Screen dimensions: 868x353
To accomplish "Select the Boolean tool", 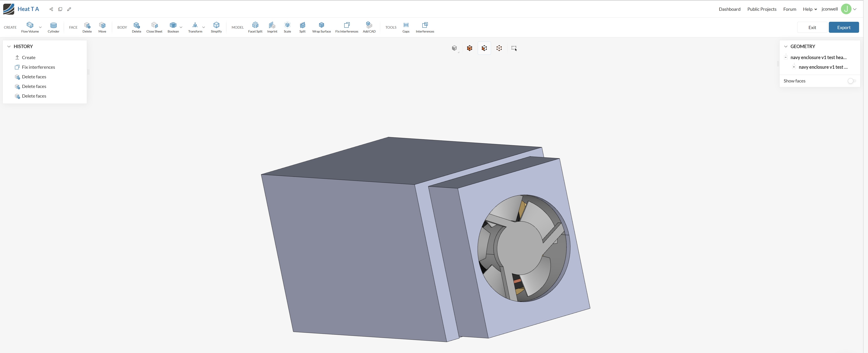I will 173,27.
